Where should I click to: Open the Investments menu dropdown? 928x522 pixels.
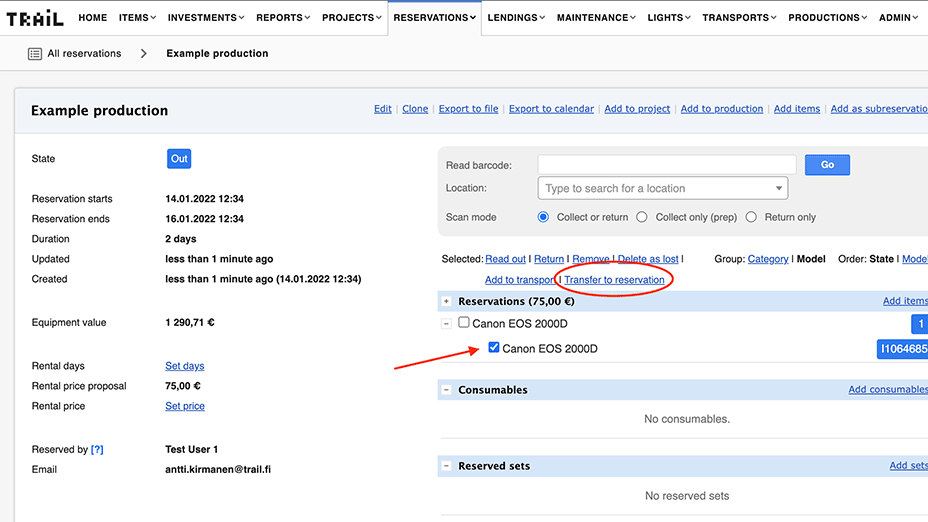click(x=206, y=18)
